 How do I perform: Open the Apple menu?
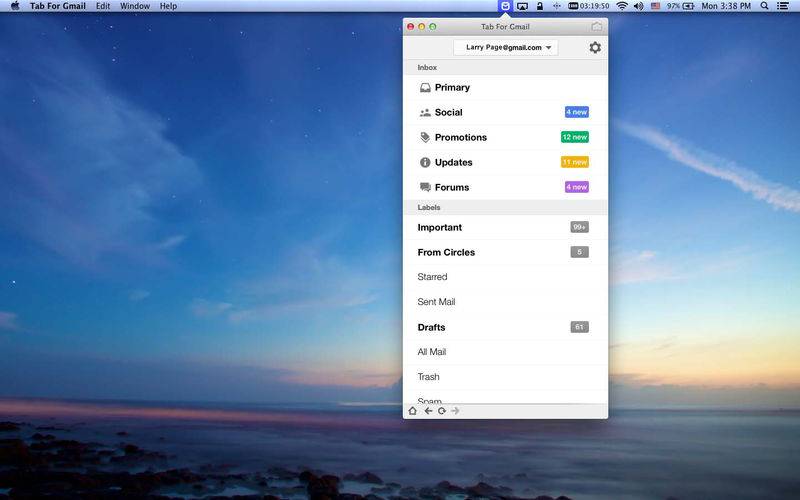15,6
